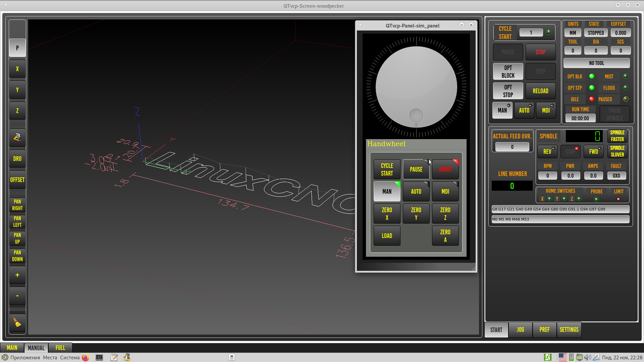Toggle OPT STOP option
644x362 pixels.
point(508,91)
